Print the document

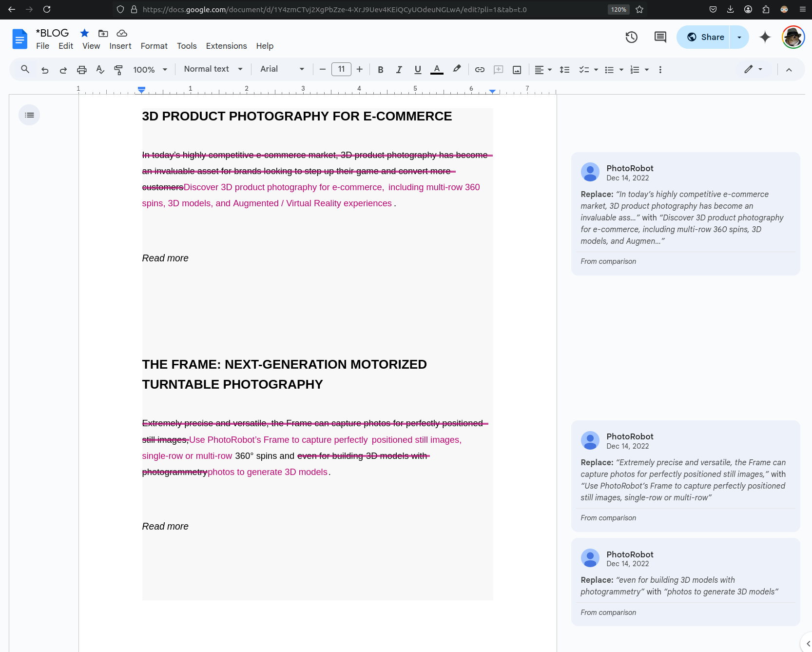[x=82, y=70]
